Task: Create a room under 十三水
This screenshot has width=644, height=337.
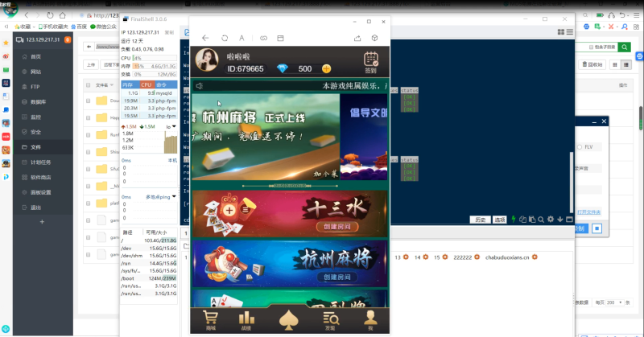Action: 337,227
